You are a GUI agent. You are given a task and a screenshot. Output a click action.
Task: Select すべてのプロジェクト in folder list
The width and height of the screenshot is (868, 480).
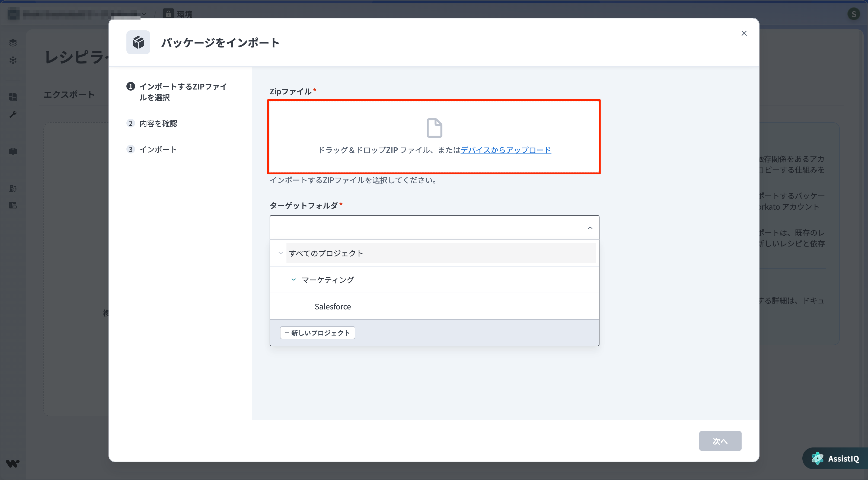(x=441, y=253)
